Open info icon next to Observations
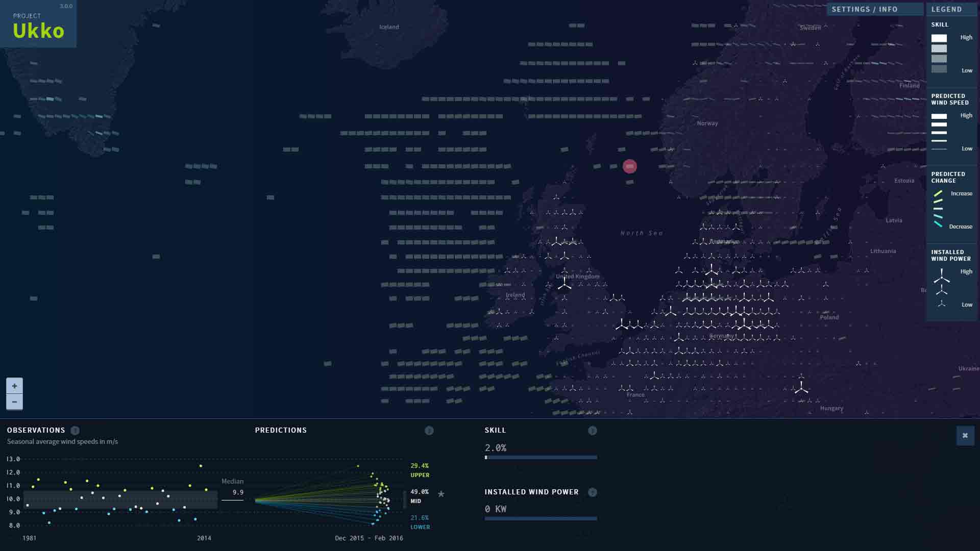This screenshot has height=551, width=980. 75,431
